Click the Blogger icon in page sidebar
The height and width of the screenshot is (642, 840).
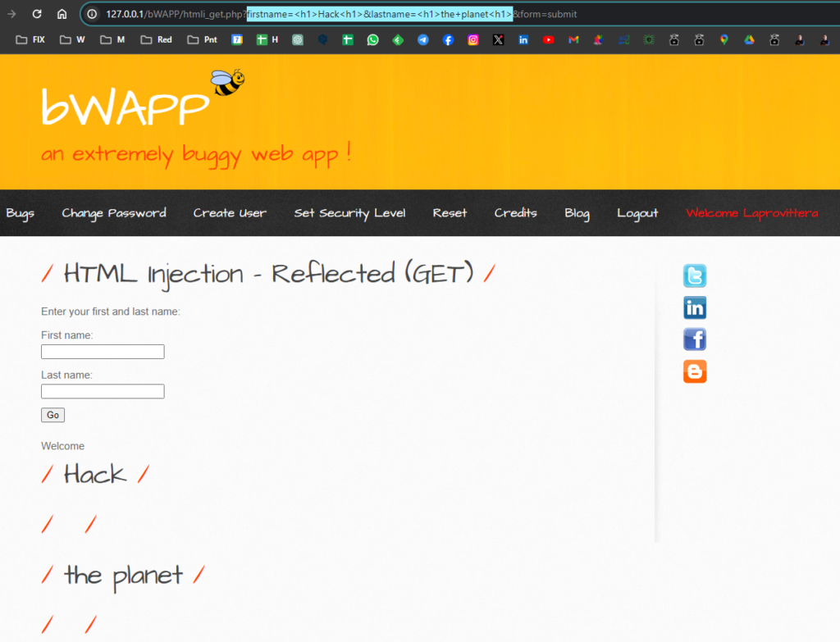click(x=695, y=371)
